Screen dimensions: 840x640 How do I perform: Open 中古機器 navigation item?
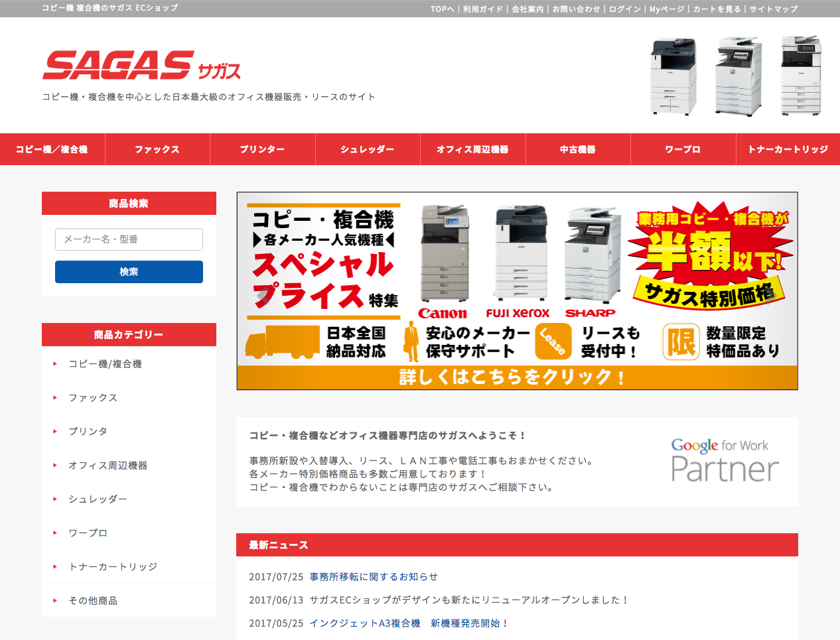(x=578, y=149)
